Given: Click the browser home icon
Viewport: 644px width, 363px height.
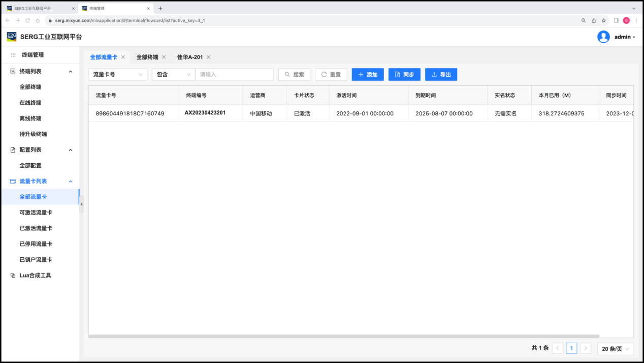Looking at the screenshot, I should click(x=38, y=20).
